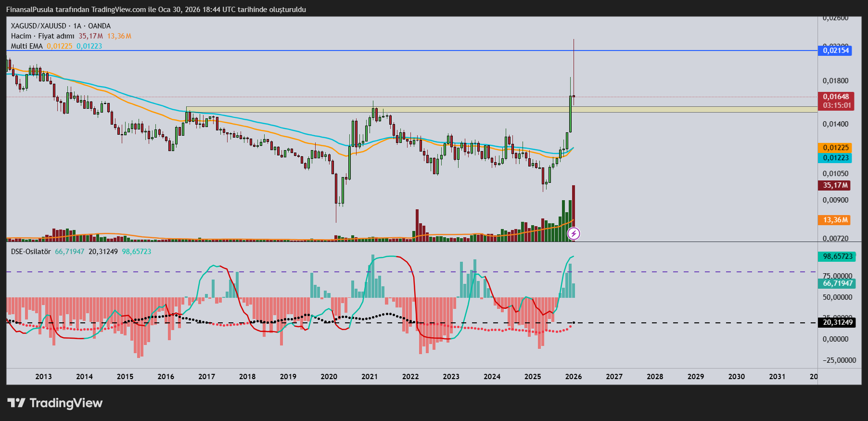Click the orange 0,01225 price axis label

pos(835,148)
